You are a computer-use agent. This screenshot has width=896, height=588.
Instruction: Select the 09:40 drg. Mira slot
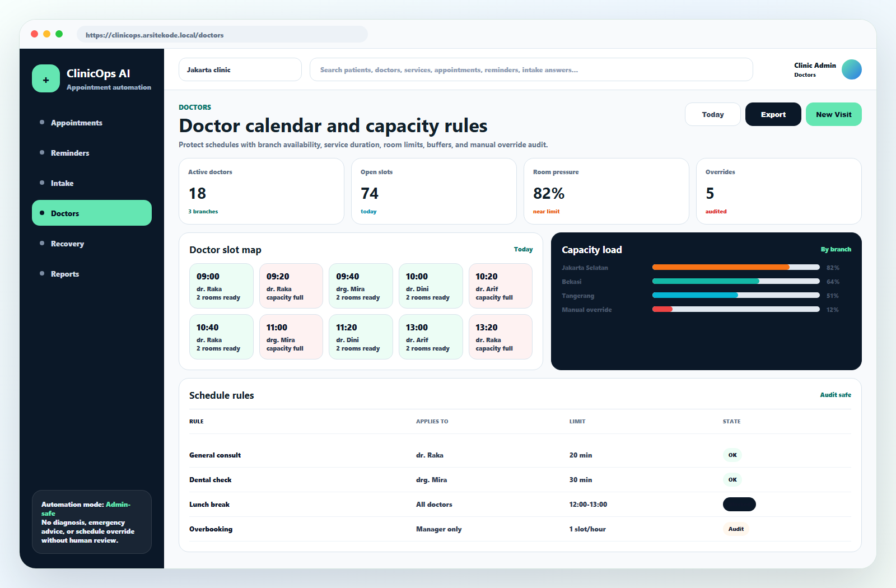coord(361,286)
